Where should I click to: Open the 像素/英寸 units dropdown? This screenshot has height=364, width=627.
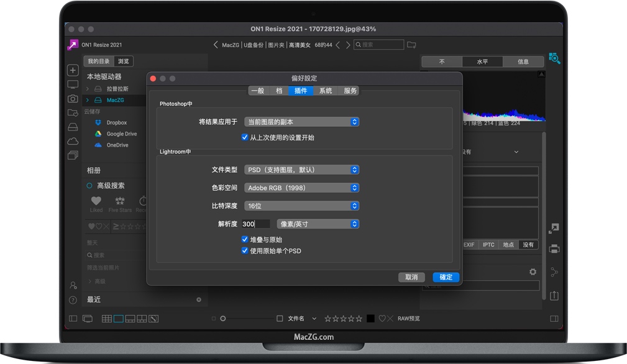(x=318, y=224)
